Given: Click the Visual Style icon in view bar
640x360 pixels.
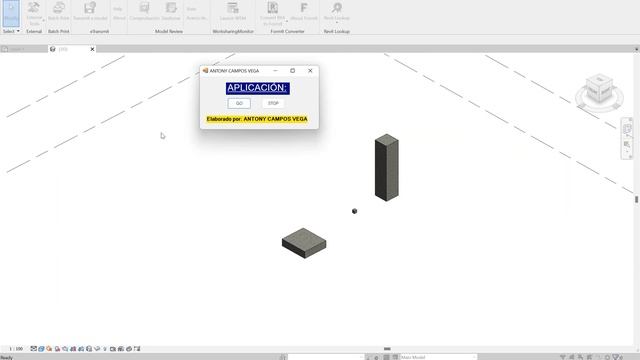Looking at the screenshot, I should [41, 349].
